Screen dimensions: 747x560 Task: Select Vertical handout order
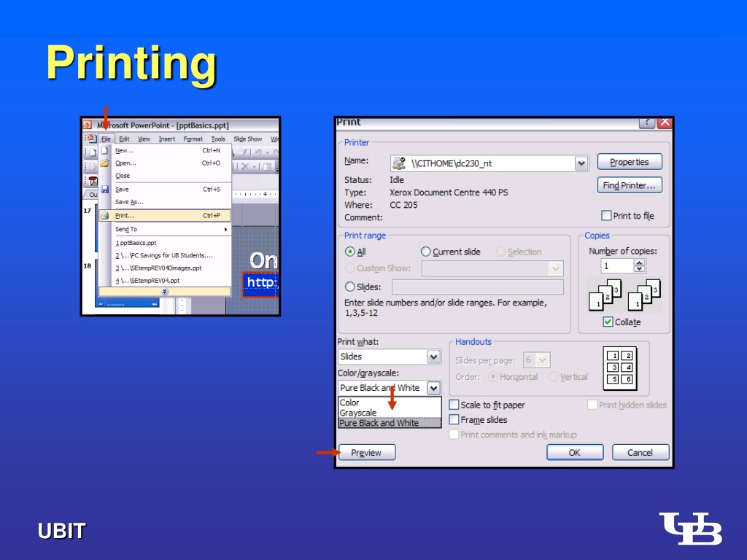point(553,377)
